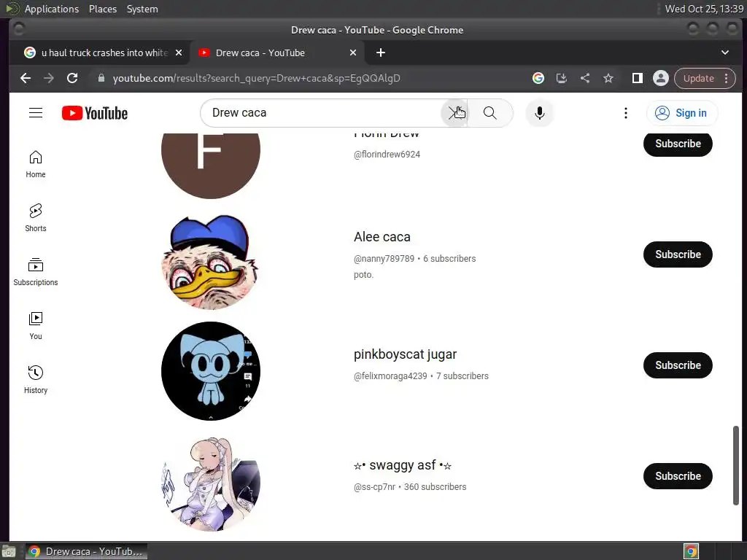747x560 pixels.
Task: Click the Alee caca duck avatar
Action: click(x=211, y=260)
